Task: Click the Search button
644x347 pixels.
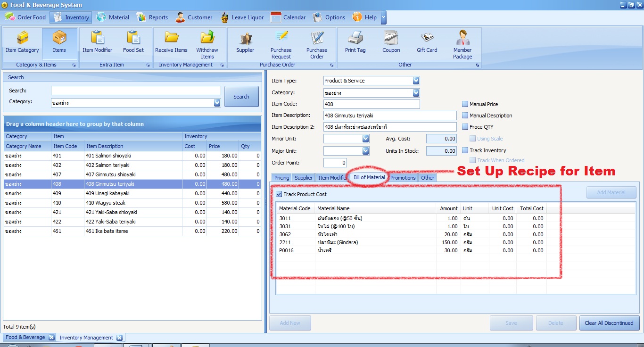Action: (x=241, y=97)
